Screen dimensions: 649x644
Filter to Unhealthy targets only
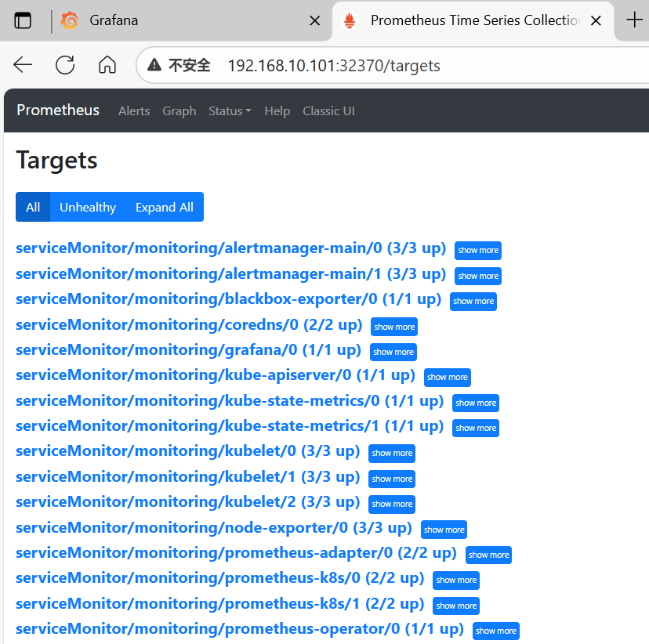88,207
